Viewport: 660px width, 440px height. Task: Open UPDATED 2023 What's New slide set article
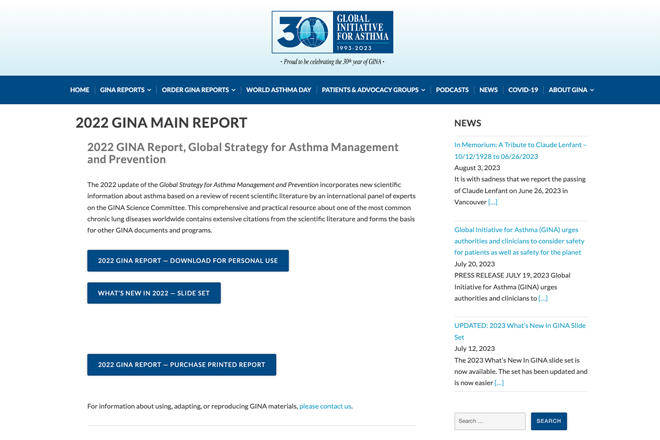(520, 331)
